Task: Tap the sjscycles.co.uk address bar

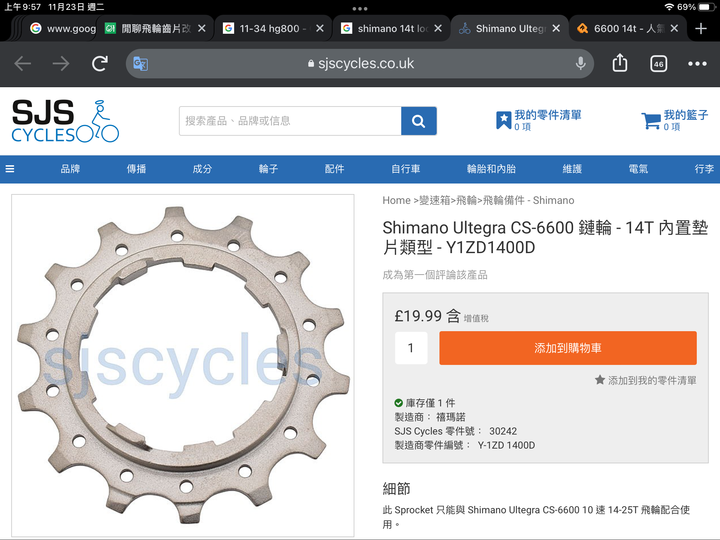Action: pos(360,63)
